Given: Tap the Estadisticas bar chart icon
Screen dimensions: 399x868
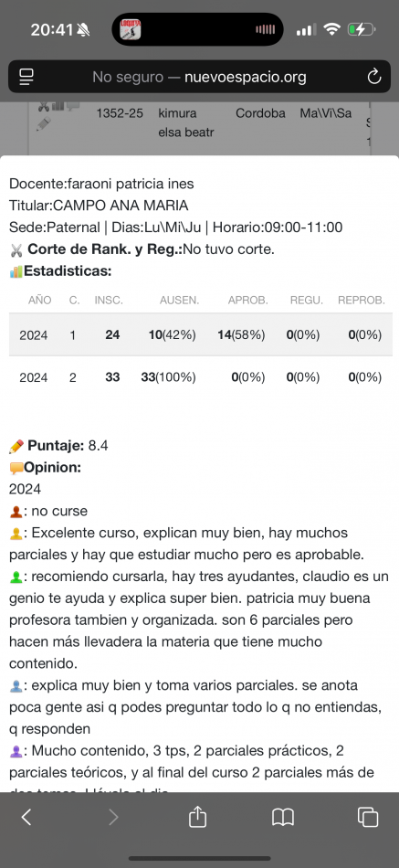Looking at the screenshot, I should [16, 271].
